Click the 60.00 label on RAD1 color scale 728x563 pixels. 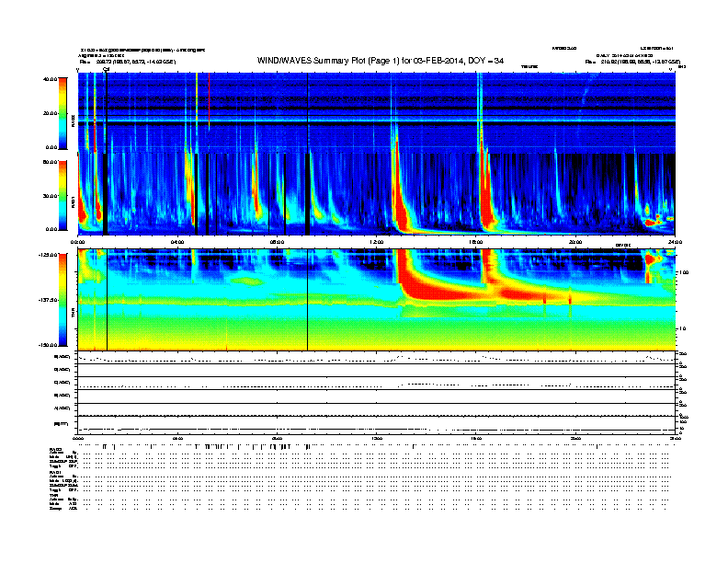click(50, 162)
